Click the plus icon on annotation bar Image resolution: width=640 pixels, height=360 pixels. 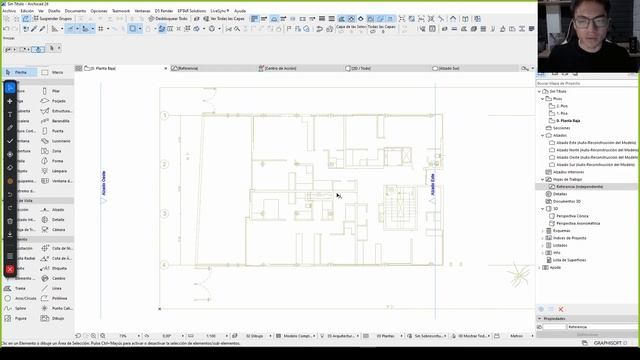pos(10,101)
